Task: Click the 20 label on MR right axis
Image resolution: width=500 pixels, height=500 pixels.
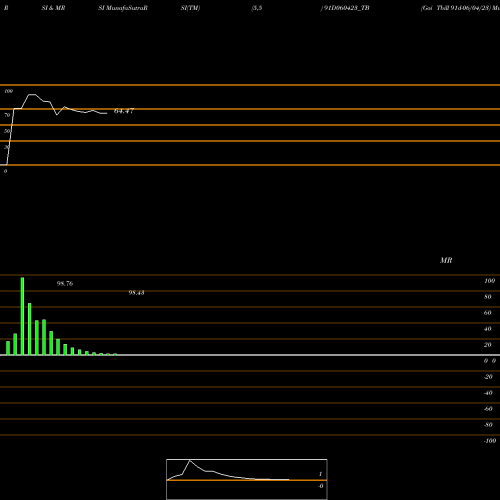Action: click(488, 345)
